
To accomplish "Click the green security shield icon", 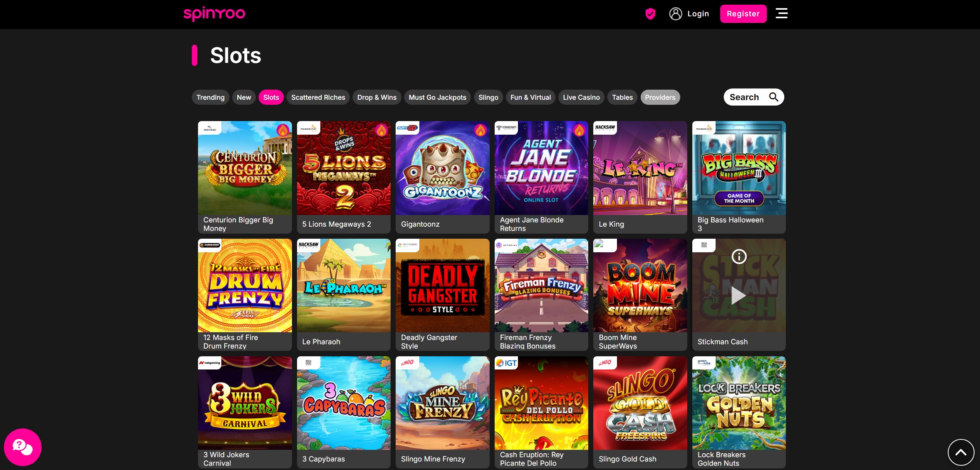I will (650, 14).
